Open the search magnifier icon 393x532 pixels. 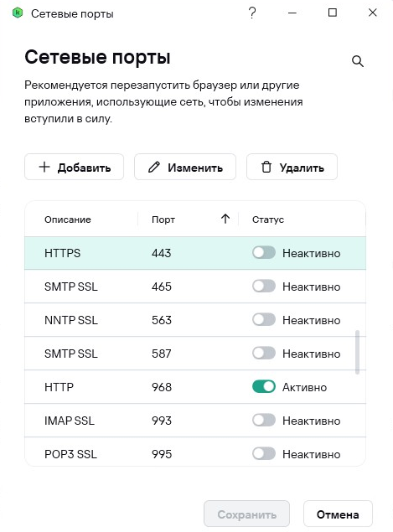(357, 61)
